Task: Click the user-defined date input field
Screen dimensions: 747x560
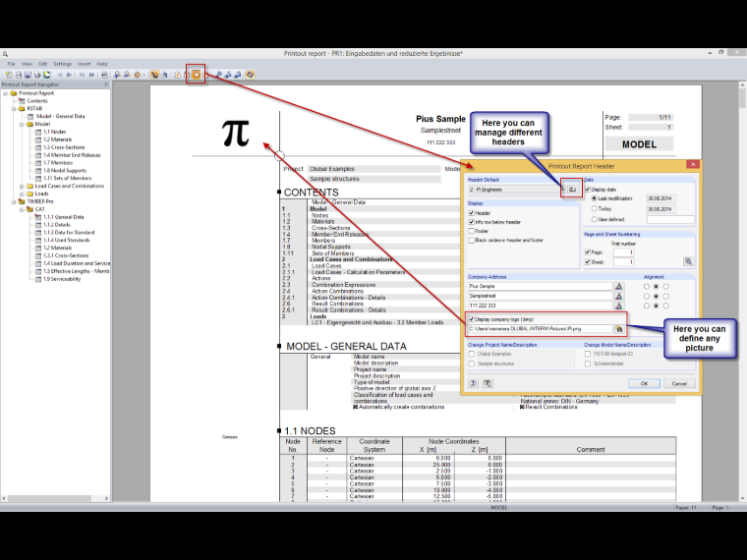Action: tap(669, 219)
